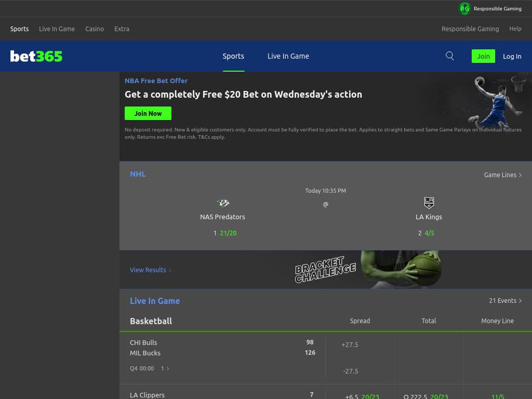Click the Spread column header

360,321
